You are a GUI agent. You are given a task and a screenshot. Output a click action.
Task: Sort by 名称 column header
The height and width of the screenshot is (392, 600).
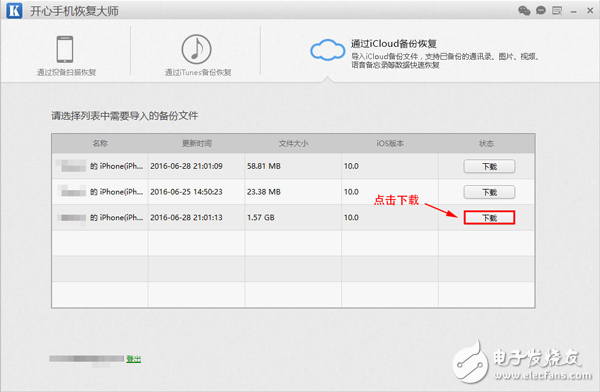[100, 144]
